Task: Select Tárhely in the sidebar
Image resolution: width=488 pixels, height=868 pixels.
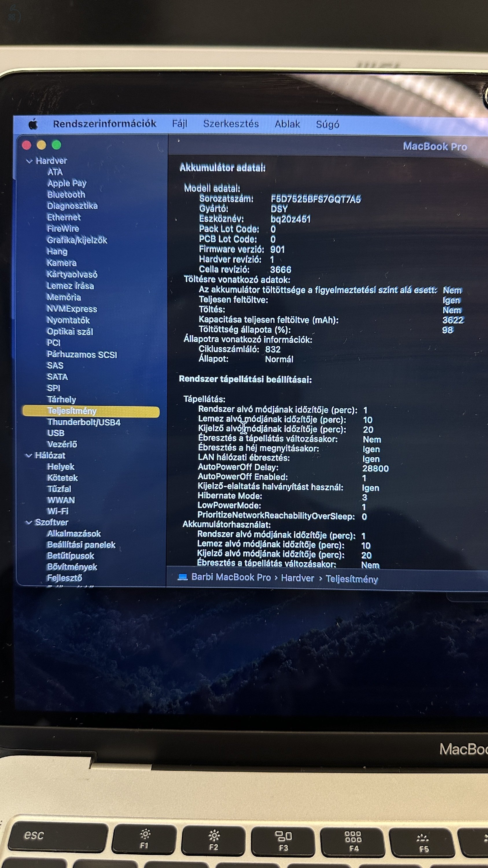Action: pyautogui.click(x=62, y=399)
